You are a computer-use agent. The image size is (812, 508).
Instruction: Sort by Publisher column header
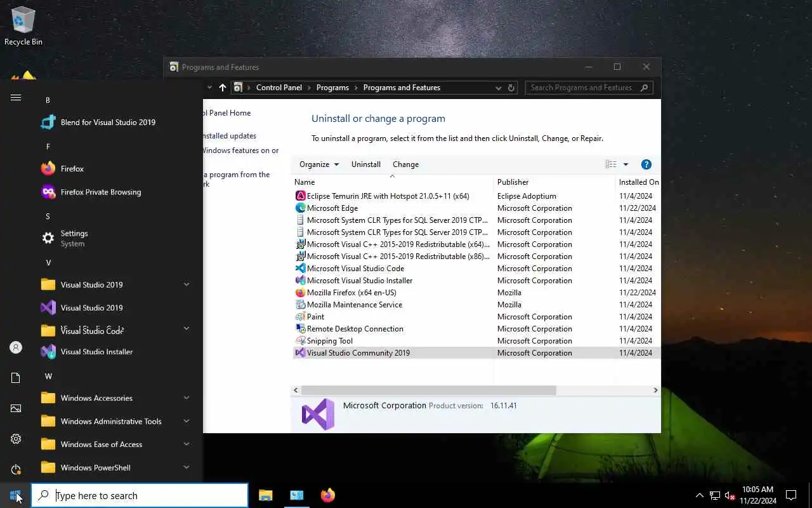coord(554,182)
